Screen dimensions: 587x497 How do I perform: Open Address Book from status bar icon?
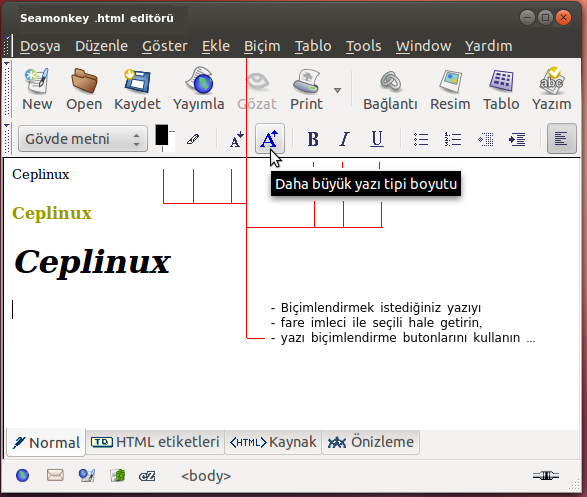tap(118, 476)
